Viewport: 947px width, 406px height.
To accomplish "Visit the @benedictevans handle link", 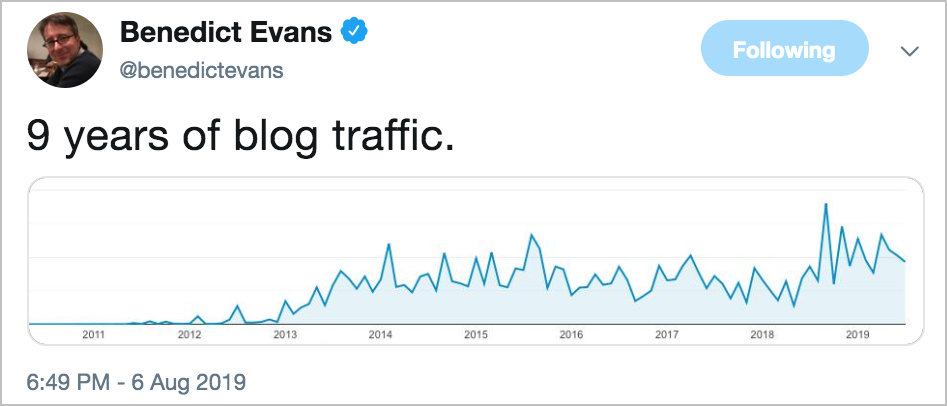I will [x=202, y=71].
